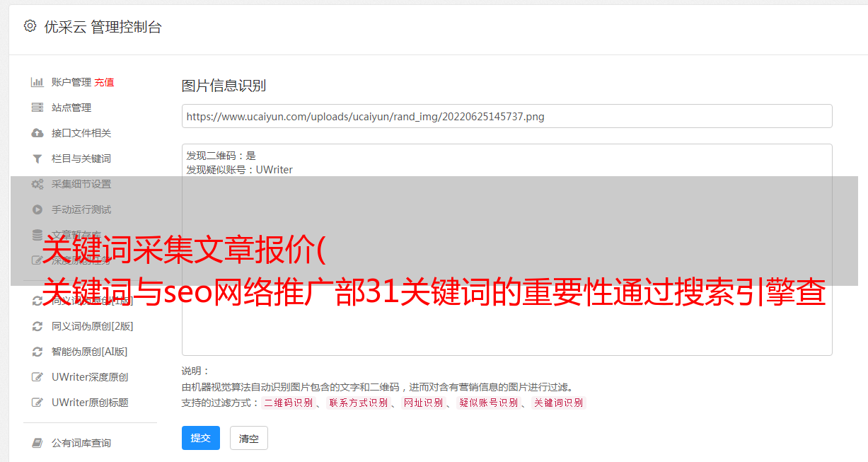Click the book icon for 公有词库查询
The height and width of the screenshot is (462, 868).
pos(37,443)
